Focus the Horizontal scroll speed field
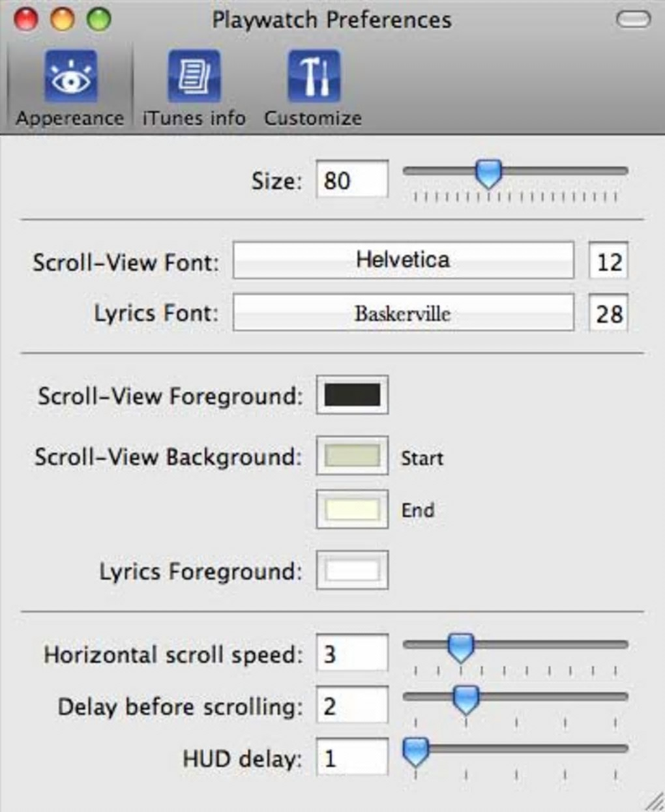The height and width of the screenshot is (812, 665). [352, 654]
